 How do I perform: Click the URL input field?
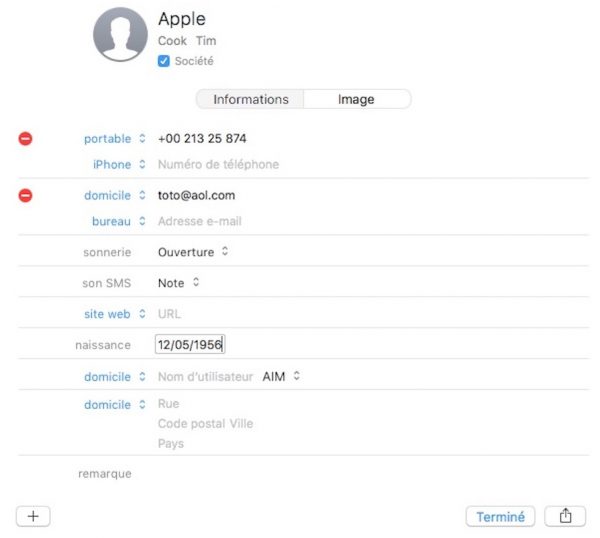[170, 314]
